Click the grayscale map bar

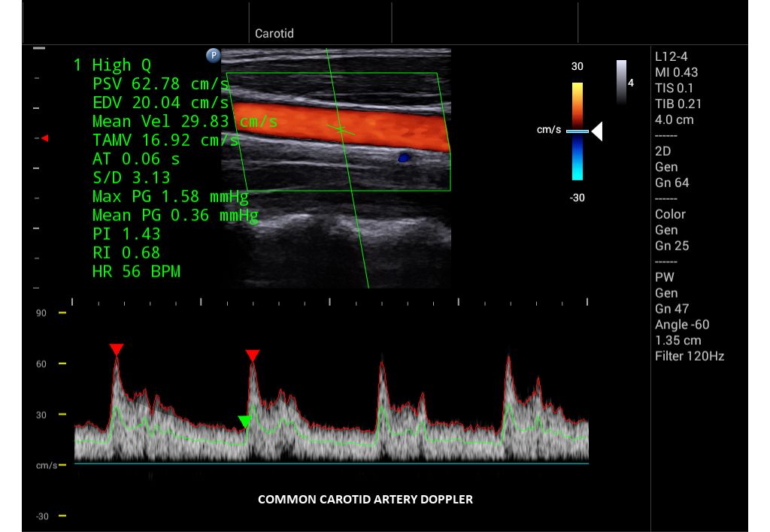click(x=621, y=81)
